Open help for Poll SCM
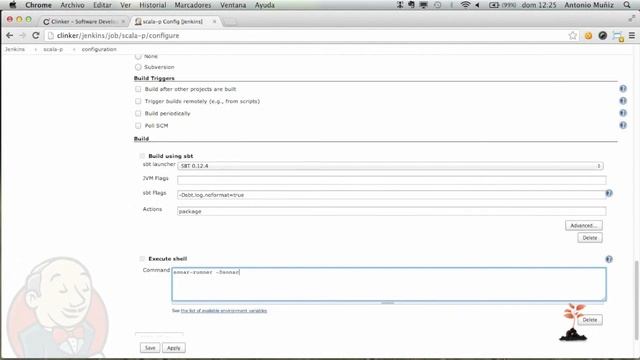The height and width of the screenshot is (360, 640). pyautogui.click(x=623, y=125)
